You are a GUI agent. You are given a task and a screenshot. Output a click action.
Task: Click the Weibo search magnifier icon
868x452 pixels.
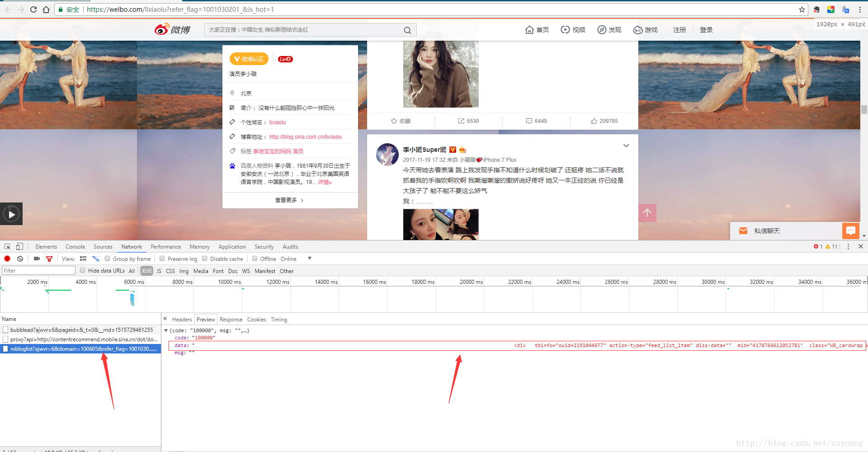tap(407, 30)
